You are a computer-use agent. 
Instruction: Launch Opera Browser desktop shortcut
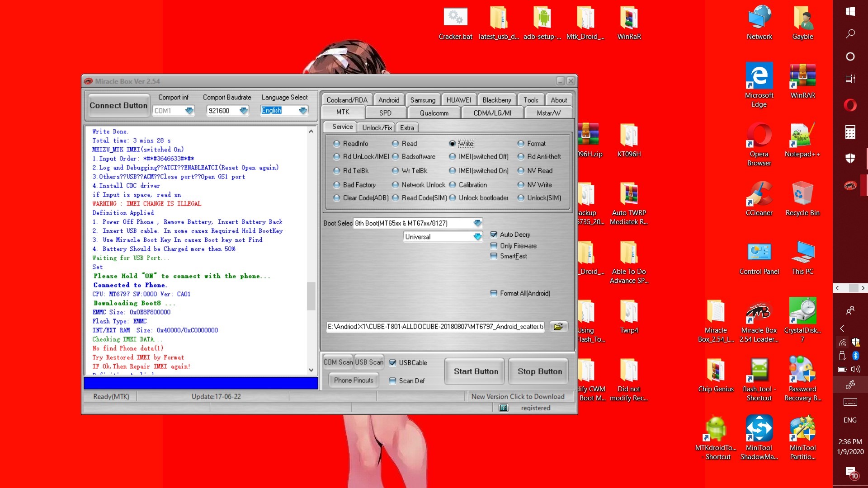coord(759,145)
